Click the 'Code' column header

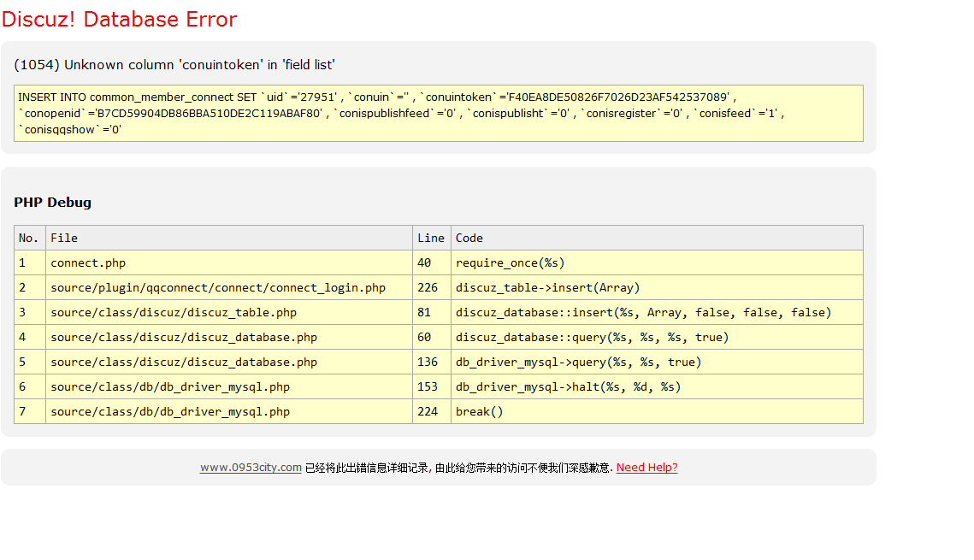pyautogui.click(x=658, y=238)
